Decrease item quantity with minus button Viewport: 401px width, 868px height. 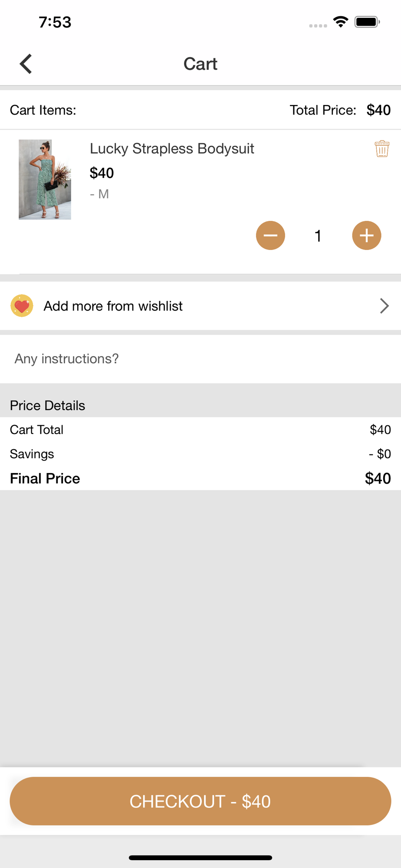tap(270, 236)
